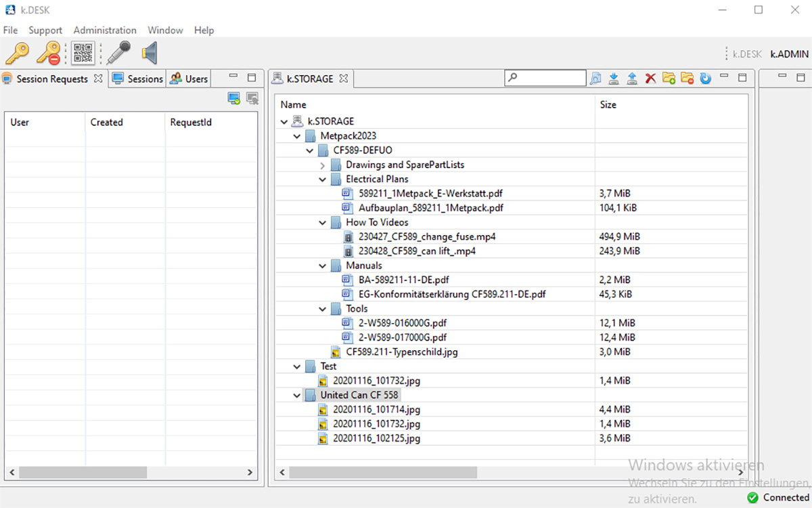Click the microphone toolbar icon
Screen dimensions: 812x508
(x=119, y=53)
